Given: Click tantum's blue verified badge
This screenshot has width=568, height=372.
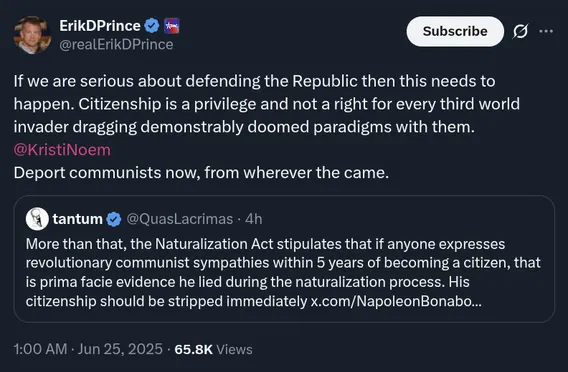Looking at the screenshot, I should (x=114, y=219).
